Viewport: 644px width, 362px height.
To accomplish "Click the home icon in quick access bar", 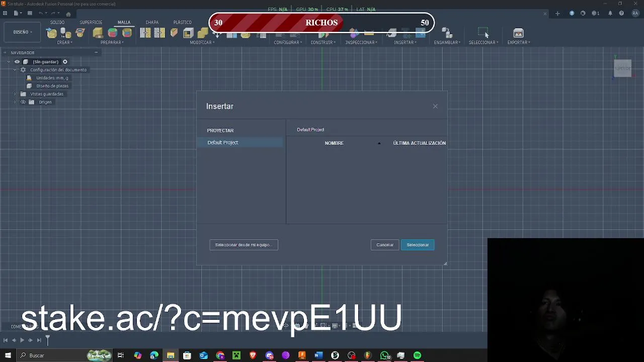I will click(68, 14).
